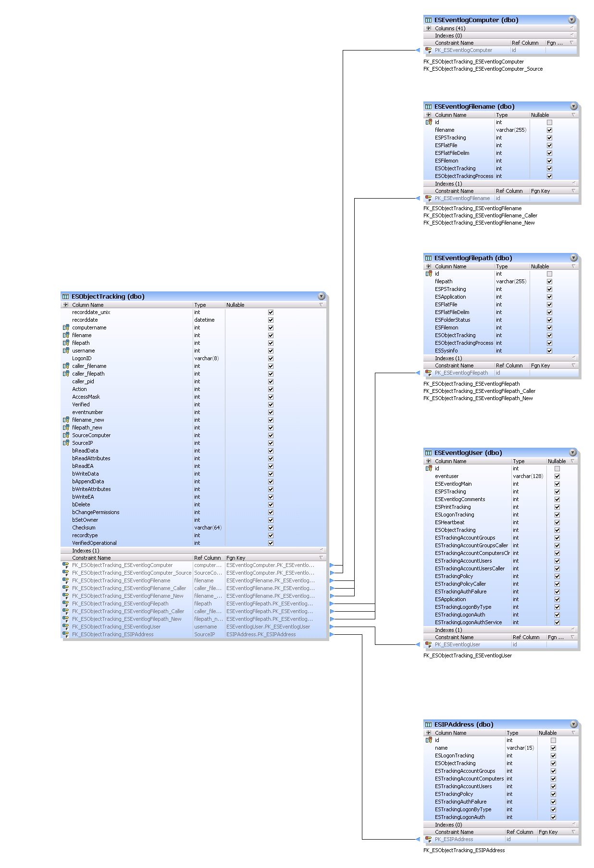Open filter triangle in ESEventlogFilename column header

572,115
